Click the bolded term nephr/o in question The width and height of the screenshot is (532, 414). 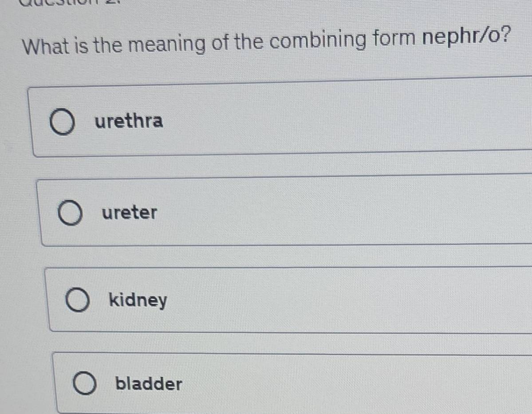coord(464,39)
